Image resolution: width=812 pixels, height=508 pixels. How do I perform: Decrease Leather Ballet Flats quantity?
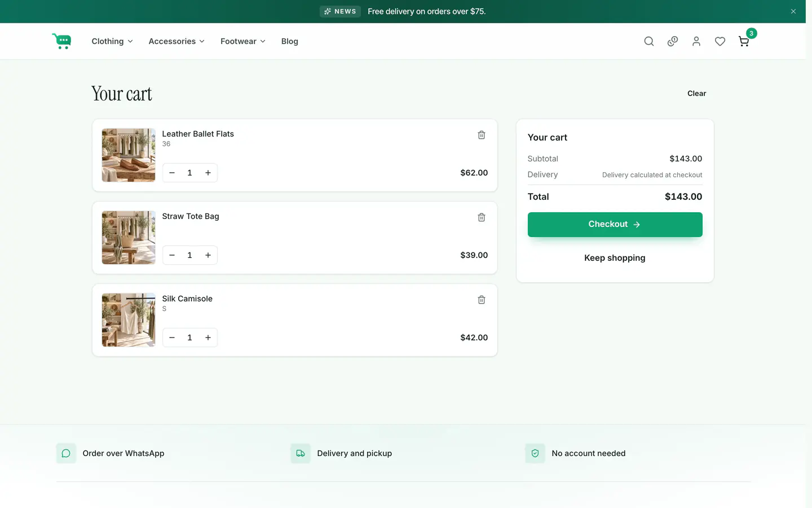pyautogui.click(x=172, y=173)
